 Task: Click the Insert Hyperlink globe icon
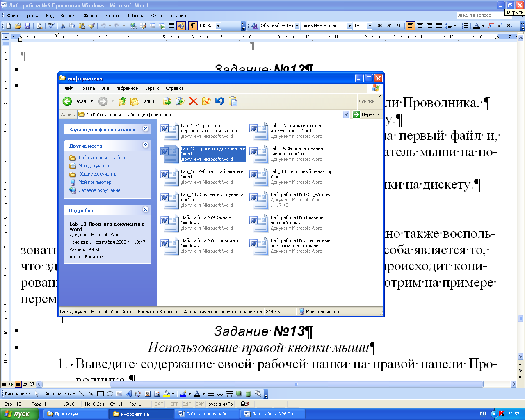[x=133, y=26]
